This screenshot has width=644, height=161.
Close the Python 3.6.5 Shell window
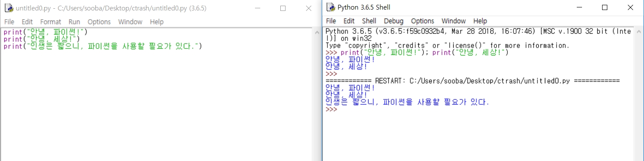630,7
